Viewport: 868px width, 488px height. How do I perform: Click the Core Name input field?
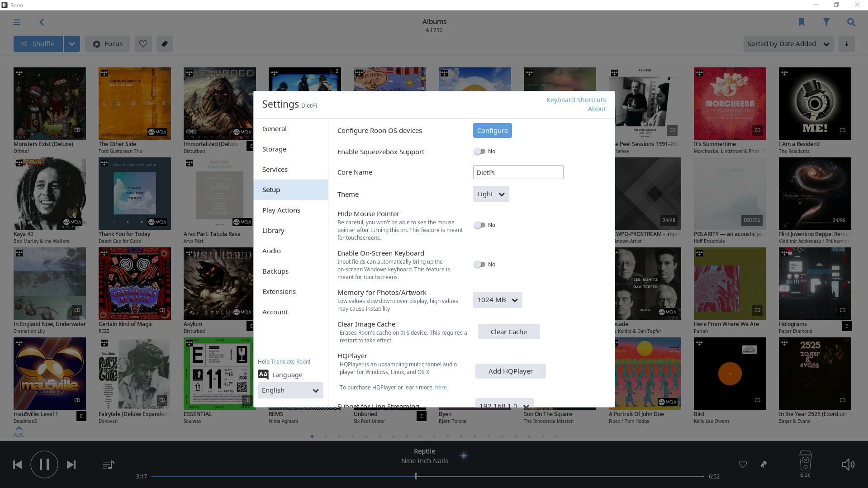[518, 172]
